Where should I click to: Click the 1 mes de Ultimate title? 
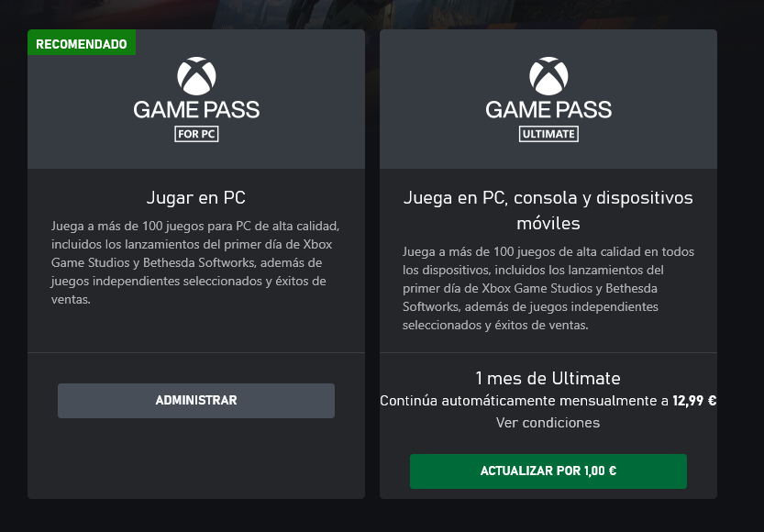coord(548,378)
